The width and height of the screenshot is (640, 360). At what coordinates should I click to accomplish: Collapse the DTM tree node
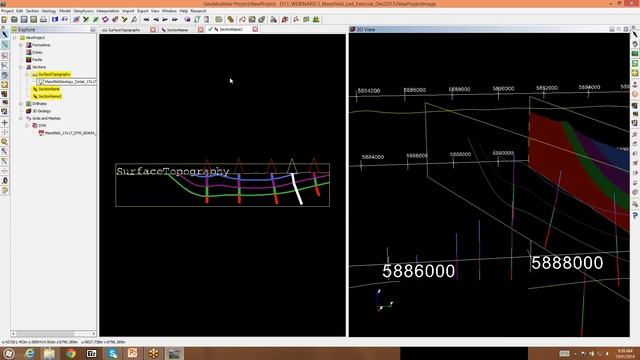click(x=27, y=126)
